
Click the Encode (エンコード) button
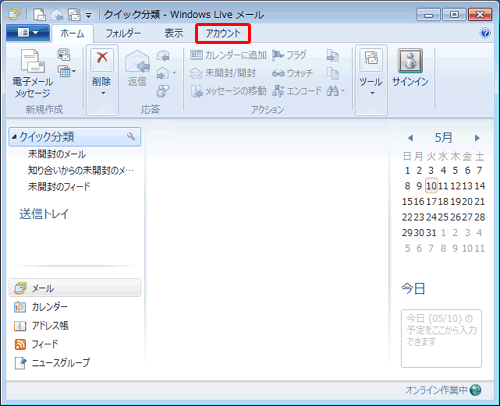pos(297,91)
